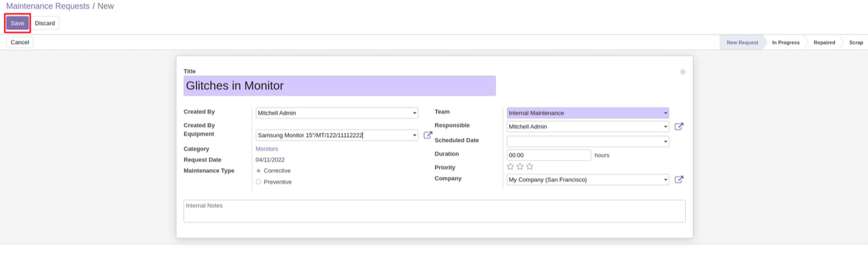Click the Scheduled Date label
Image resolution: width=868 pixels, height=255 pixels.
pyautogui.click(x=457, y=140)
